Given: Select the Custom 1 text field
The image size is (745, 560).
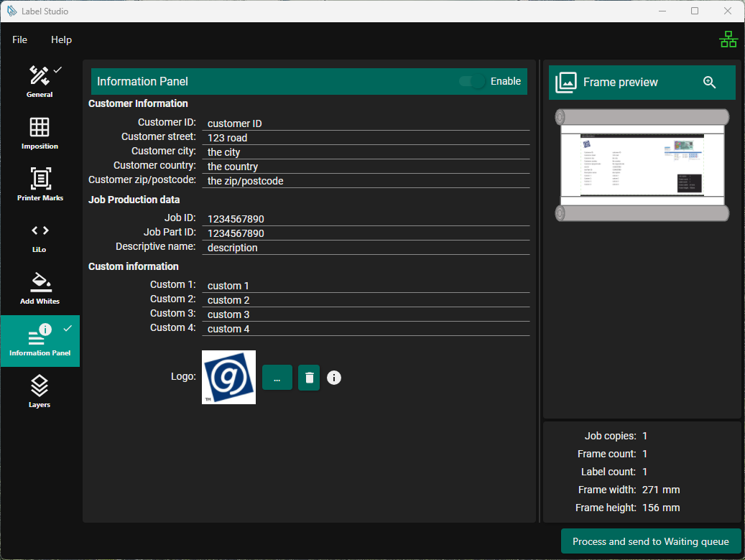Looking at the screenshot, I should [x=366, y=286].
